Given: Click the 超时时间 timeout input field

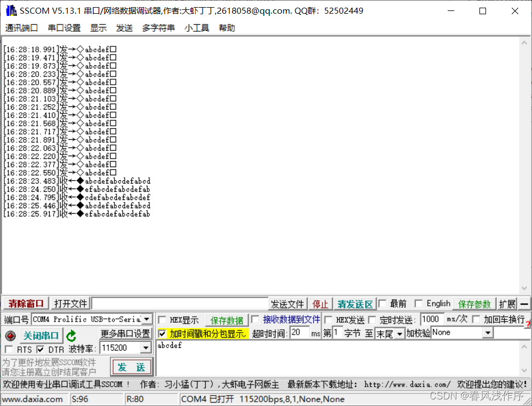Looking at the screenshot, I should tap(299, 333).
